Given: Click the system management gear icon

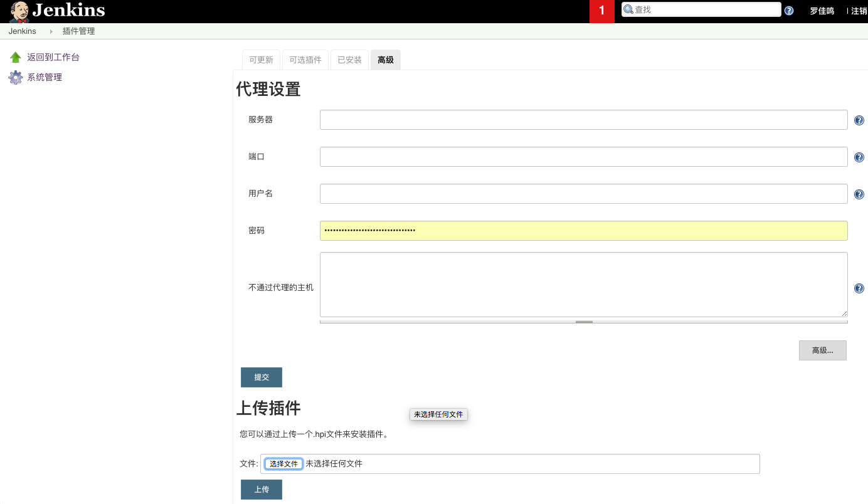Looking at the screenshot, I should [x=16, y=78].
